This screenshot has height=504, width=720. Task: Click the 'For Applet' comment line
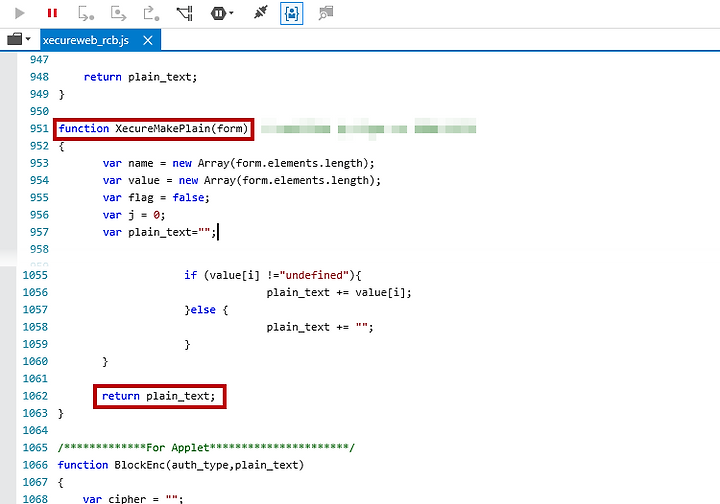206,448
